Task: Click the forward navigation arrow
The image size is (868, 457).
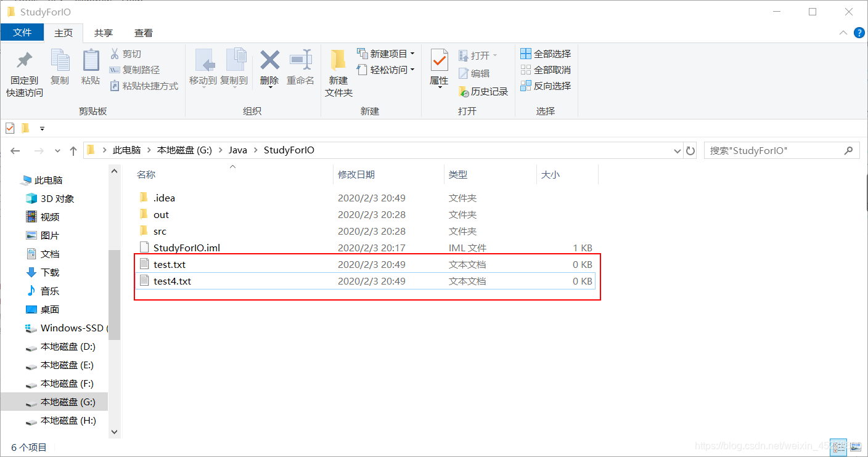Action: pos(38,150)
